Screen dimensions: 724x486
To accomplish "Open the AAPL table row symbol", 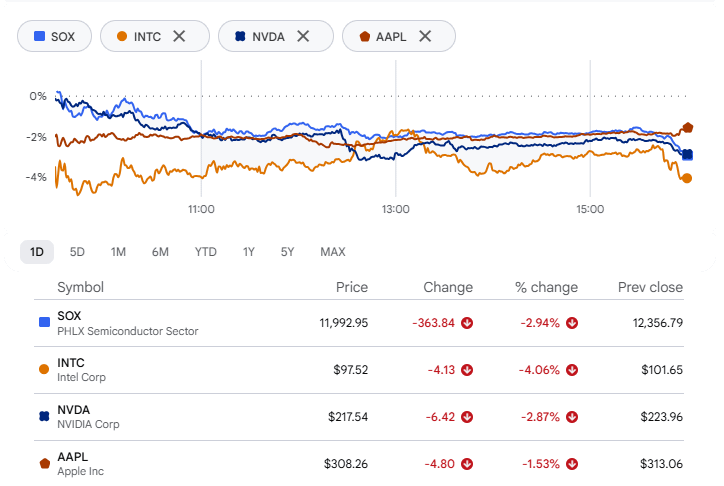I will (x=72, y=457).
